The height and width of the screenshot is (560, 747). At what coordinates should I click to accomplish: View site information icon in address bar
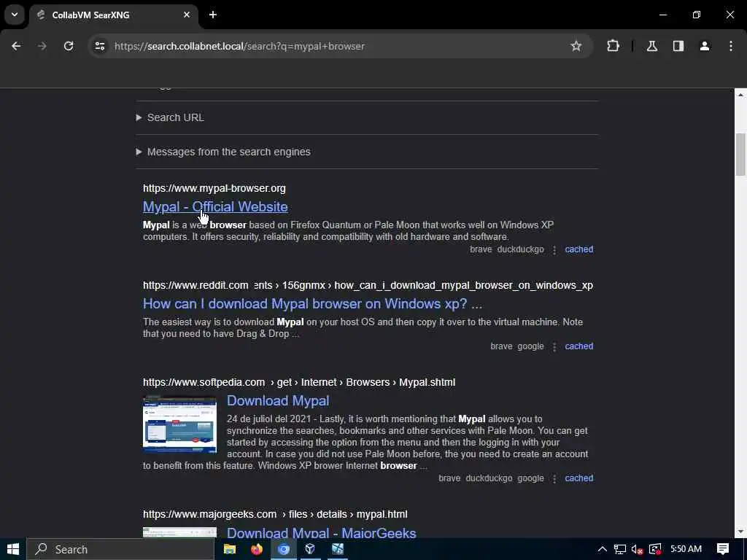(x=99, y=46)
